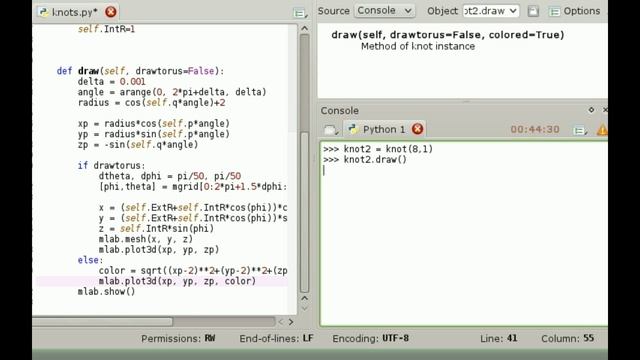Click the 'mlab.plot3d(xp, yp, zp)' line
The width and height of the screenshot is (640, 360).
click(x=159, y=249)
